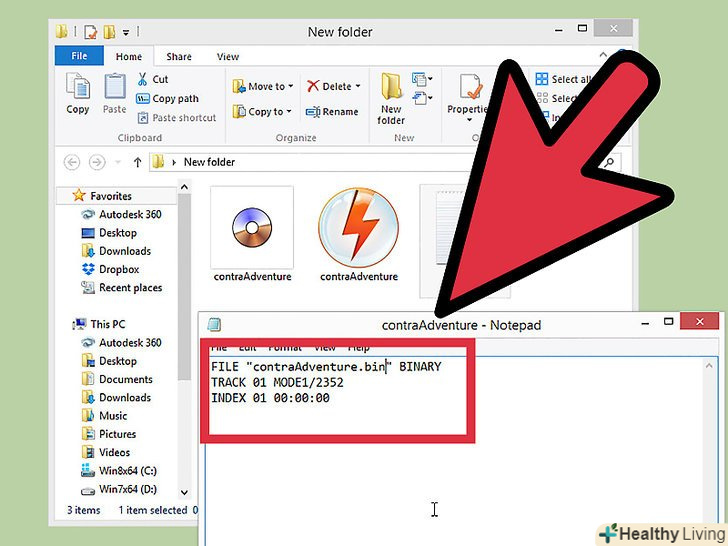Click the Cut scissors command

[153, 79]
